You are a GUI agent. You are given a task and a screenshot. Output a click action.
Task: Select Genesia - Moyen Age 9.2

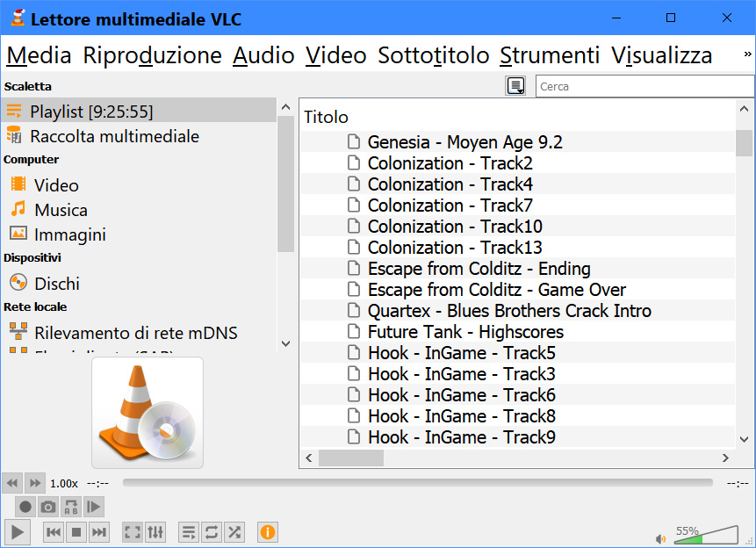(x=518, y=141)
